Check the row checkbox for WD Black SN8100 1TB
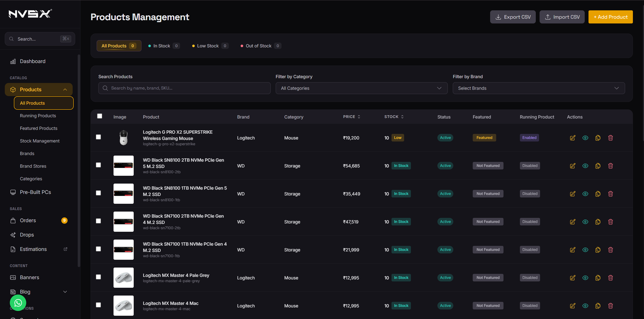 [x=98, y=193]
